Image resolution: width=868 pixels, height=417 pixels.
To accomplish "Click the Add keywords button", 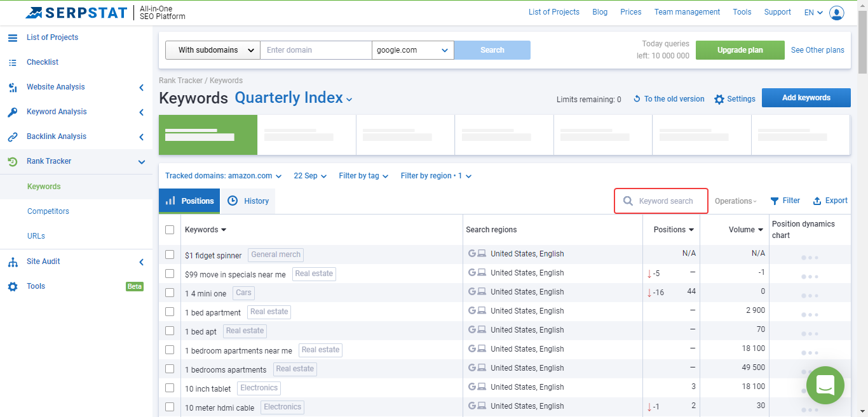I will point(806,98).
